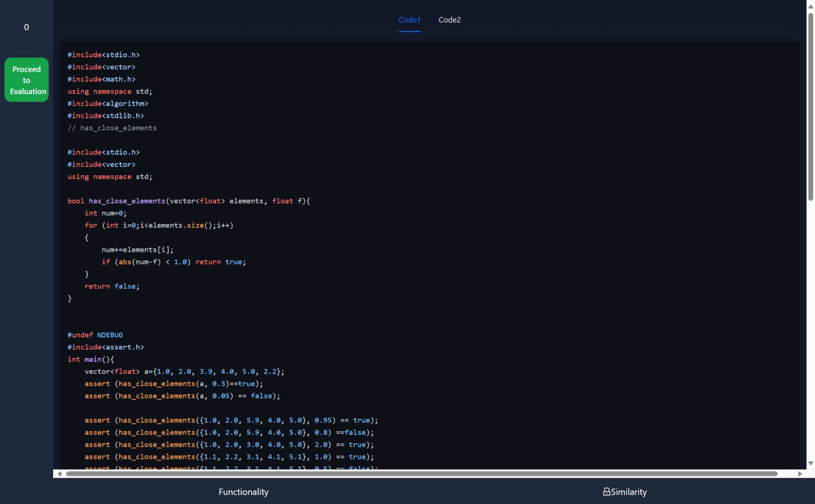Click the vertical scrollbar down arrow
Screen dimensions: 815x504
(x=811, y=463)
